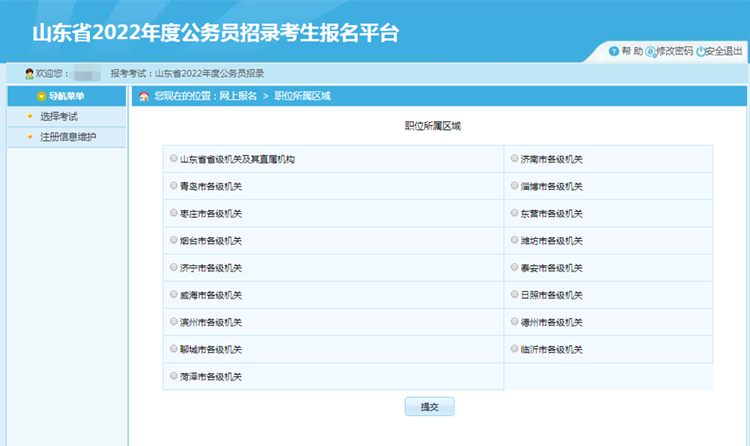Select 山东省省级机关及其直属机构 radio button

pos(174,158)
